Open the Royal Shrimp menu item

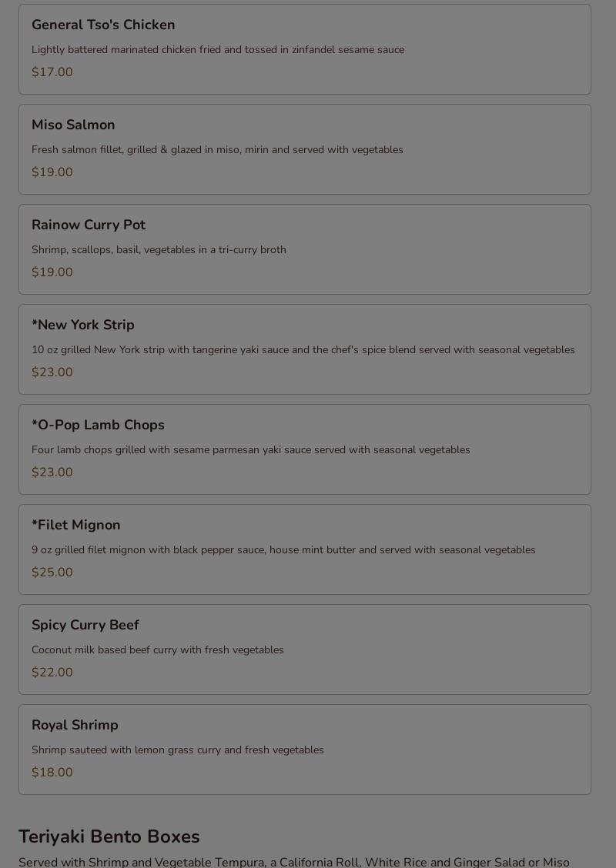pyautogui.click(x=305, y=749)
